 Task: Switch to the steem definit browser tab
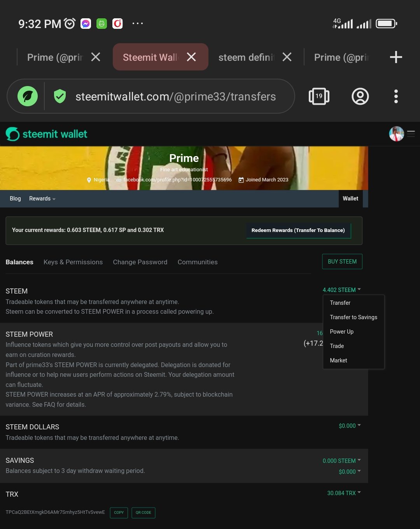pyautogui.click(x=247, y=57)
